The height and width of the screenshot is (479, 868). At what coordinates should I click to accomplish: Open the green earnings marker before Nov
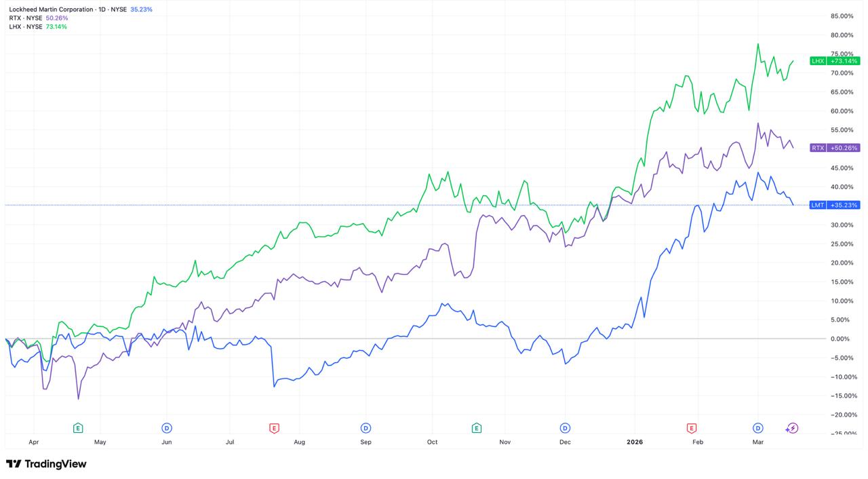tap(477, 427)
